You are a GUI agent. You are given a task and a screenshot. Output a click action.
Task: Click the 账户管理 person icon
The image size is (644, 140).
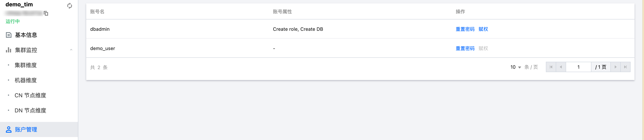[x=9, y=129]
